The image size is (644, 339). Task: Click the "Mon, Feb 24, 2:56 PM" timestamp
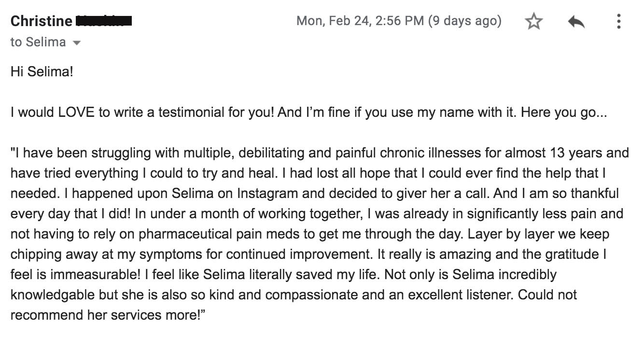tap(360, 21)
